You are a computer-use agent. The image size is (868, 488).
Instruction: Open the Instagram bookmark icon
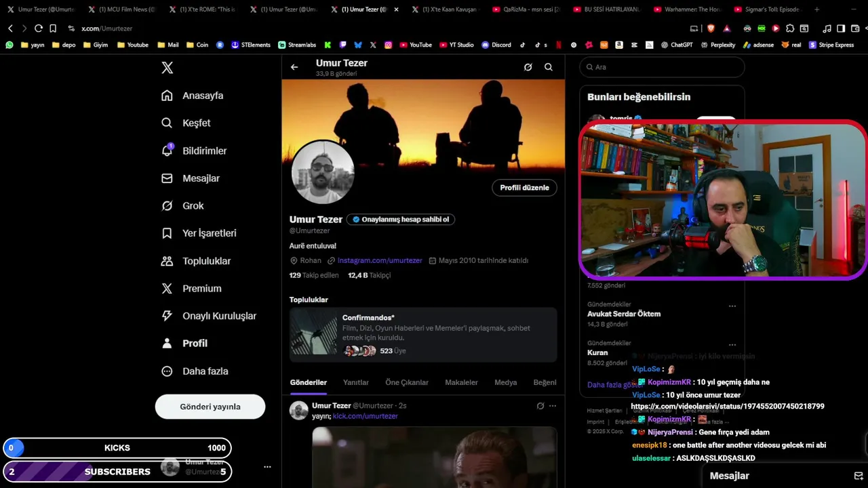388,45
